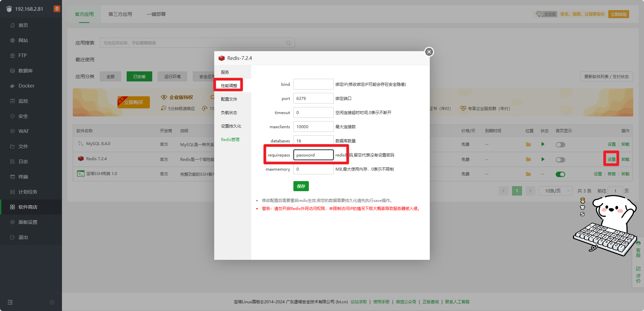
Task: Toggle Redis 7.2.4 首页显示 switch
Action: pyautogui.click(x=560, y=160)
